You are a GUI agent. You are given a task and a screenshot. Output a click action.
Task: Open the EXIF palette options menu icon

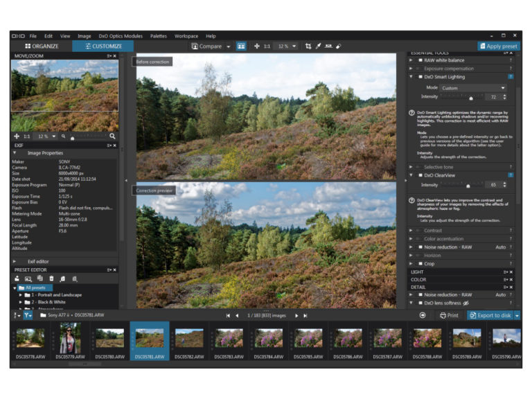tap(109, 145)
